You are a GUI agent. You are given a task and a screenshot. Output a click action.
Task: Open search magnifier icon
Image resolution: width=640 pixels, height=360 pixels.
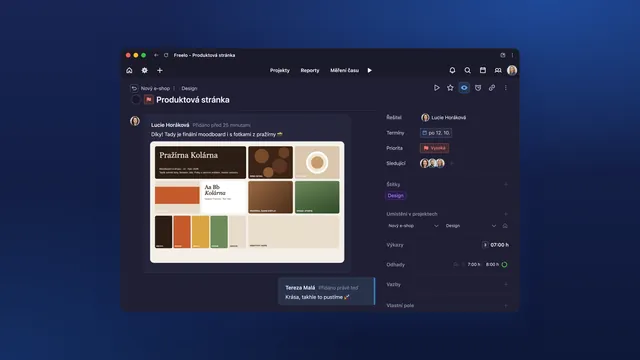(x=467, y=70)
